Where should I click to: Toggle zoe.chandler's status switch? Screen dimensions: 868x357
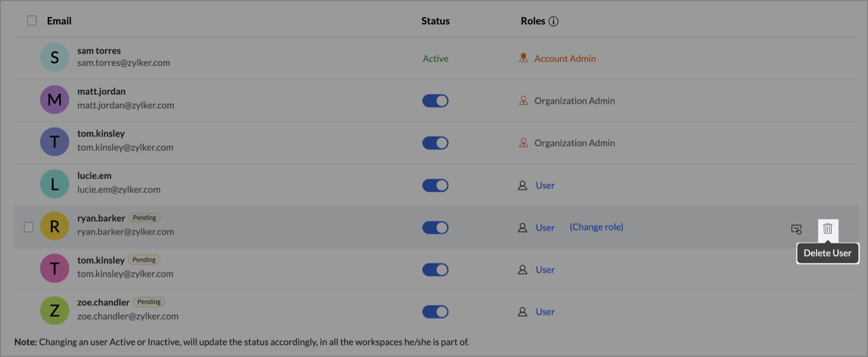[x=435, y=312]
